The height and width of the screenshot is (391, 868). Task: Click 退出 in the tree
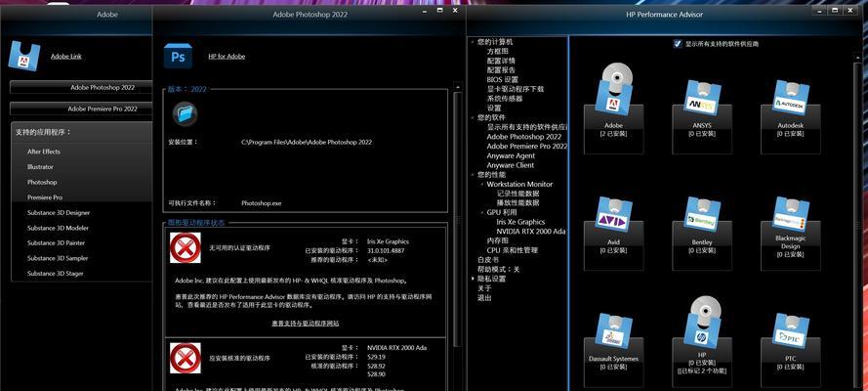[x=484, y=298]
